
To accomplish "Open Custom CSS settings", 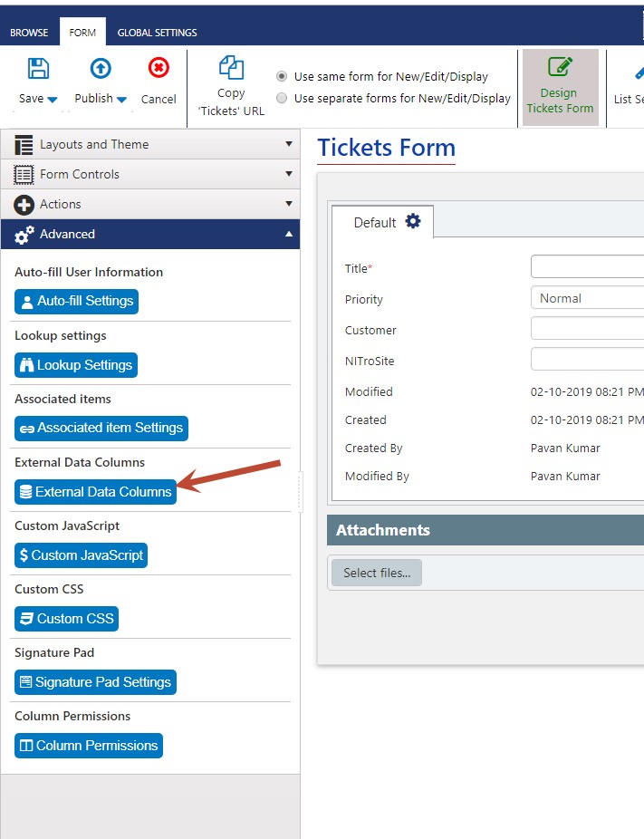I will click(x=66, y=619).
